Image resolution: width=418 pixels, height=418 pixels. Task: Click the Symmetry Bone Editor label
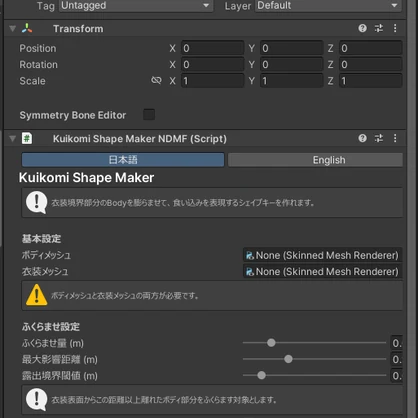coord(73,115)
